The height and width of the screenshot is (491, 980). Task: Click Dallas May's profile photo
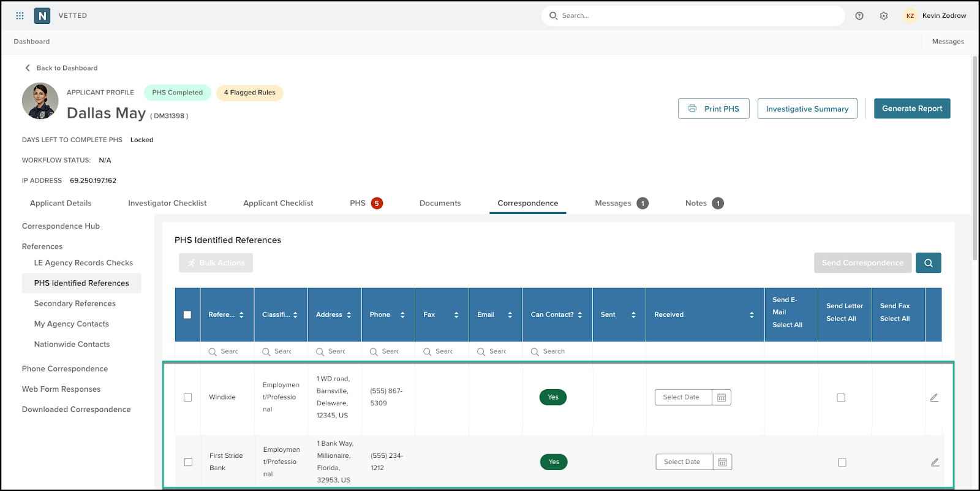40,101
